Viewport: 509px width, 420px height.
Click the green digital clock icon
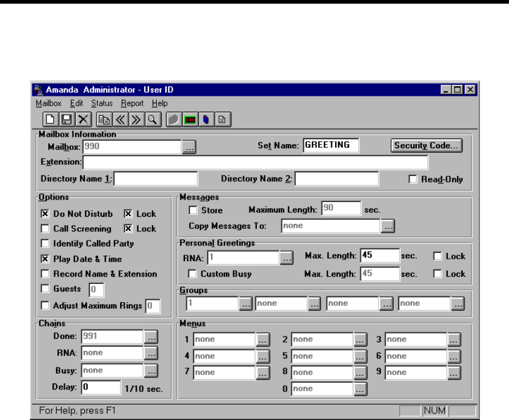[x=190, y=120]
